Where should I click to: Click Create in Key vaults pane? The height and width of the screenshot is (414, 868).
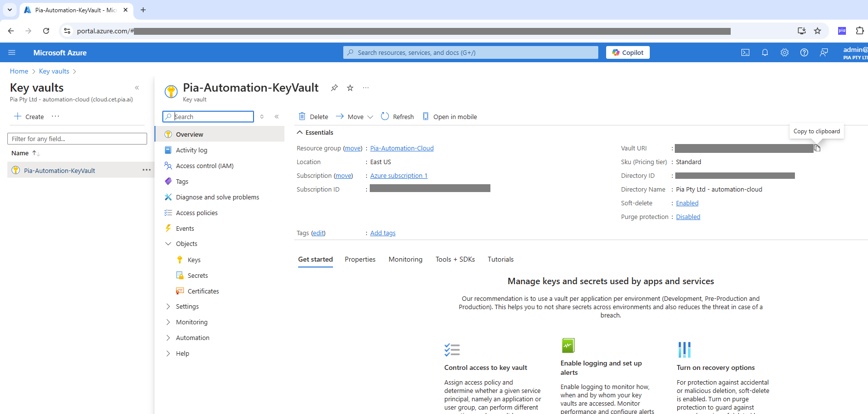[x=29, y=117]
